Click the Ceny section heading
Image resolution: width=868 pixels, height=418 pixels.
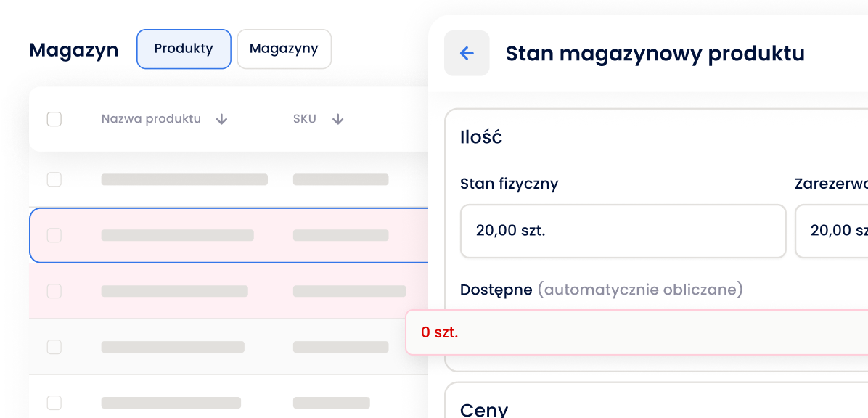(x=484, y=410)
